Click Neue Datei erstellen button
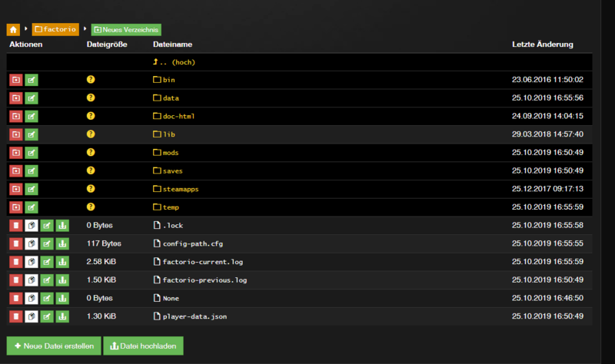This screenshot has width=615, height=364. coord(54,346)
